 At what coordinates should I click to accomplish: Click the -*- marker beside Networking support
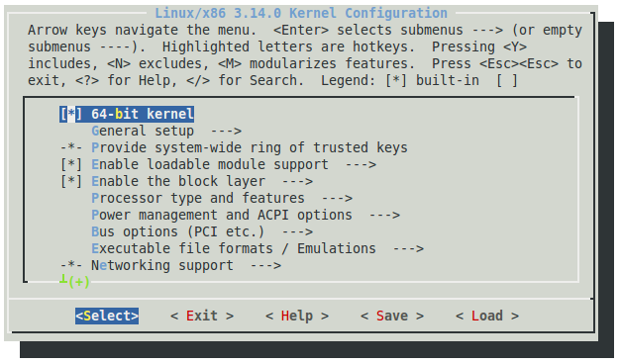71,265
